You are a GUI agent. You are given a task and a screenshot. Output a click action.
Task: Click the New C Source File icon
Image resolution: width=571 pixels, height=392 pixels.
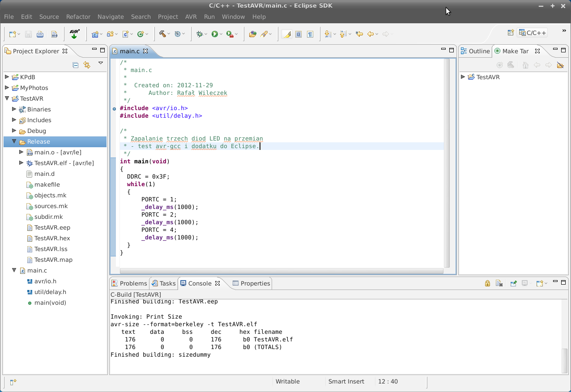click(125, 34)
